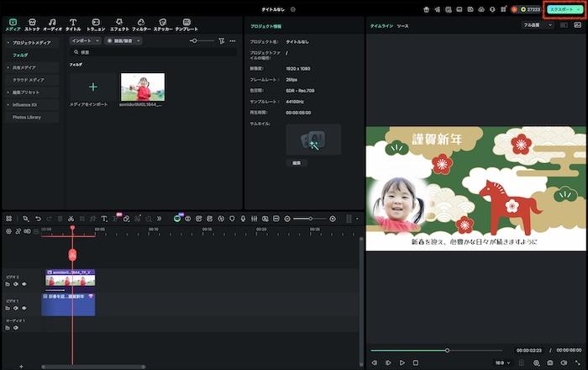The image size is (588, 370).
Task: Open the エフェクト (Effects) tab
Action: 119,24
